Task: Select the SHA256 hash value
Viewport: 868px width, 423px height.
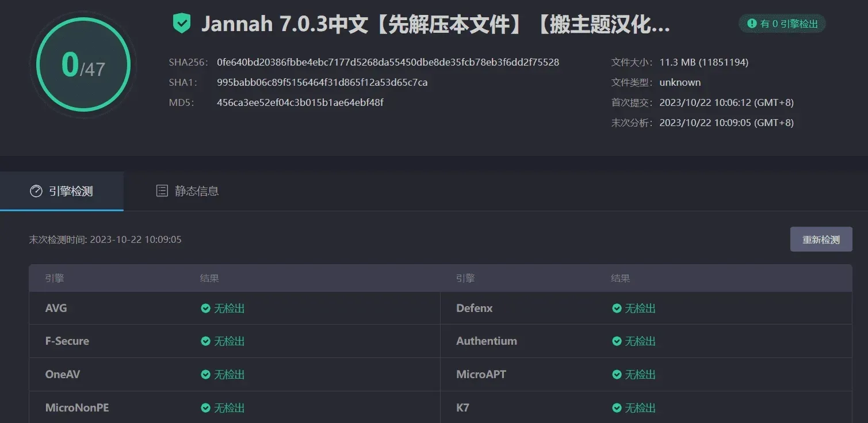Action: 388,62
